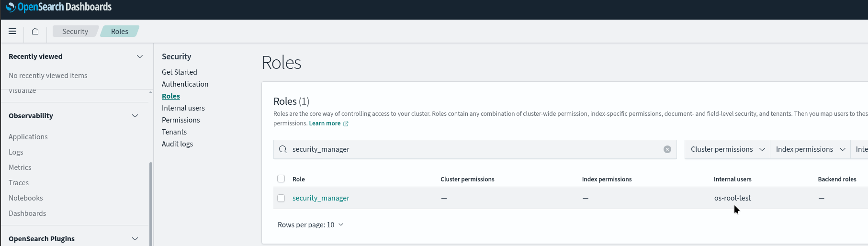The height and width of the screenshot is (246, 868).
Task: Go to the home icon
Action: point(35,31)
